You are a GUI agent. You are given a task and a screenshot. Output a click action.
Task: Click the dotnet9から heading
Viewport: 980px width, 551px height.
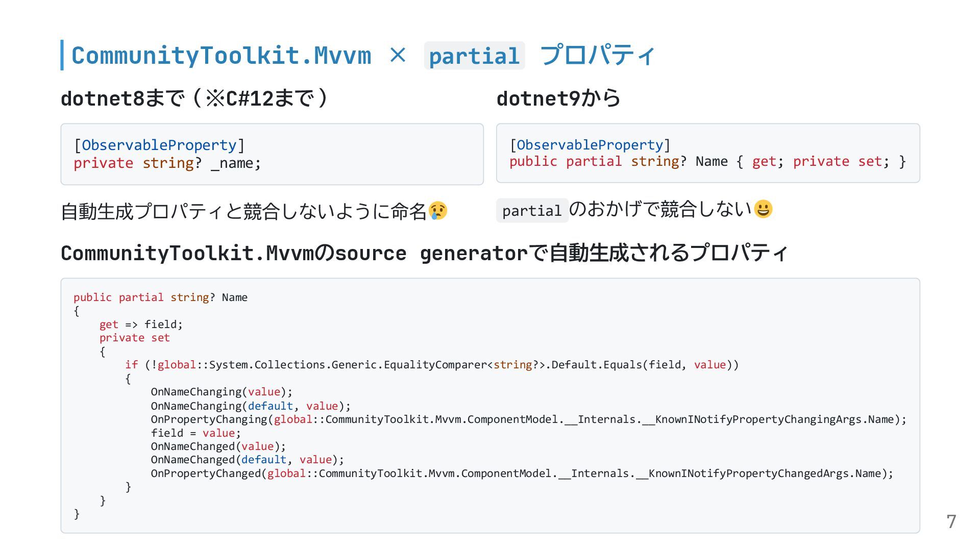click(558, 98)
